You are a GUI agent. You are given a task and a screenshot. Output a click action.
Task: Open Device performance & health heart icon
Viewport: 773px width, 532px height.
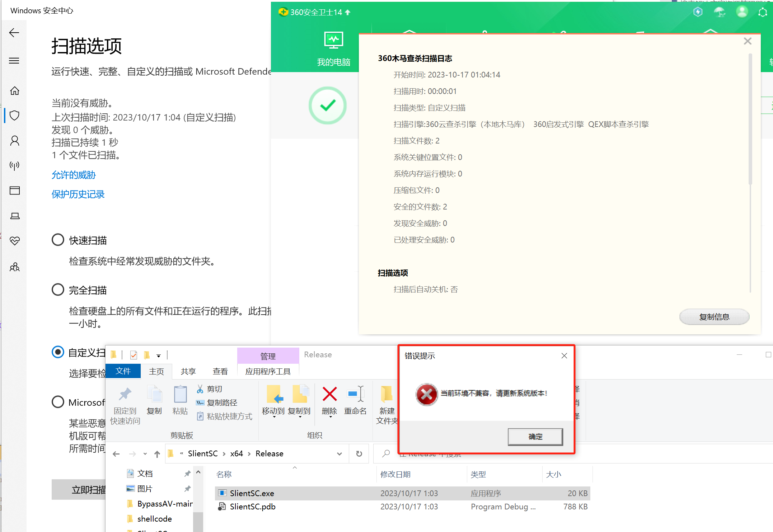tap(14, 241)
